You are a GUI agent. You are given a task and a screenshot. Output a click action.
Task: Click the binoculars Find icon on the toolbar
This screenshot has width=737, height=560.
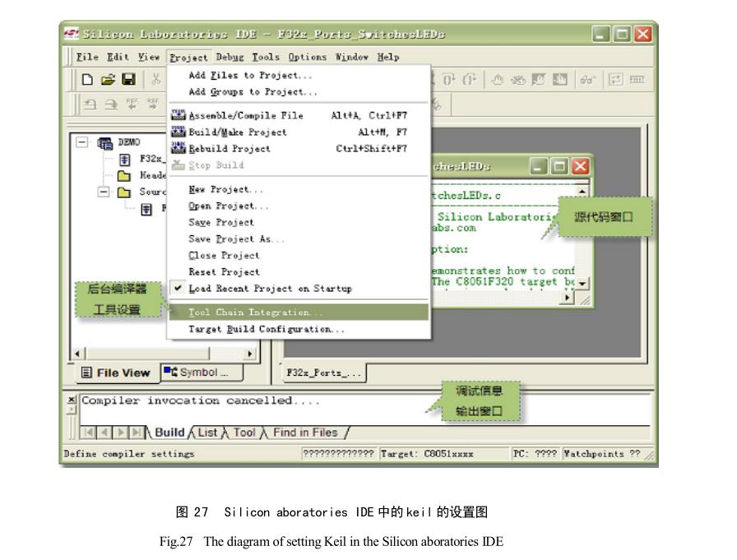point(589,77)
